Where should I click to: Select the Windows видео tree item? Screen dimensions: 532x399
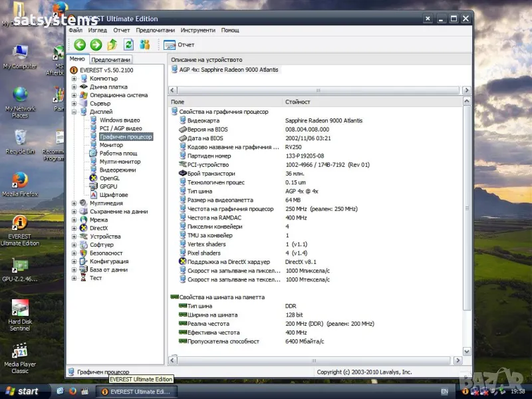pyautogui.click(x=120, y=120)
